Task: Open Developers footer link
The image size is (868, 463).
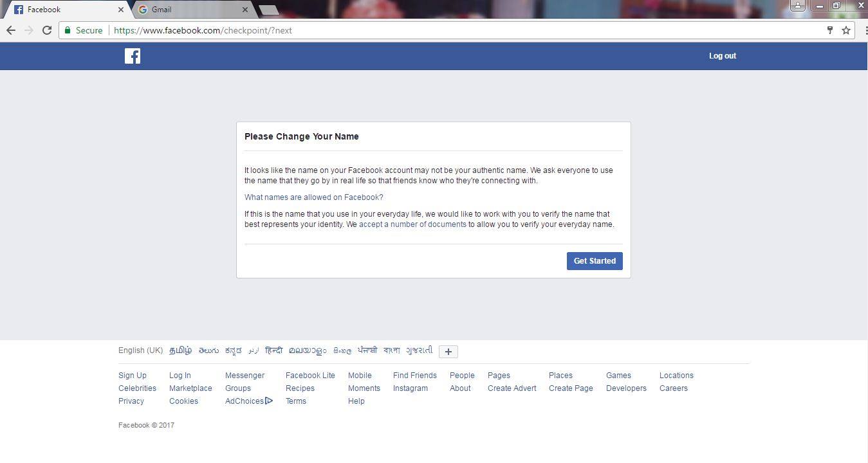Action: (x=626, y=388)
